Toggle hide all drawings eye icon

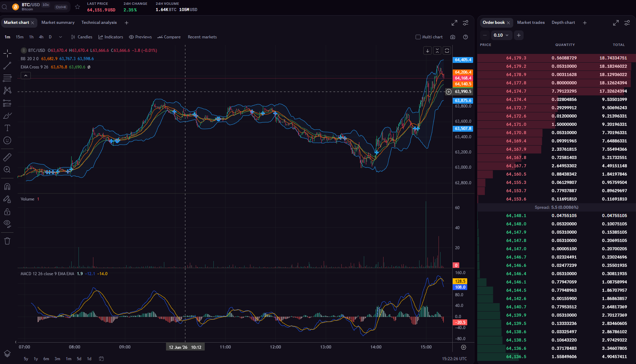pos(7,224)
